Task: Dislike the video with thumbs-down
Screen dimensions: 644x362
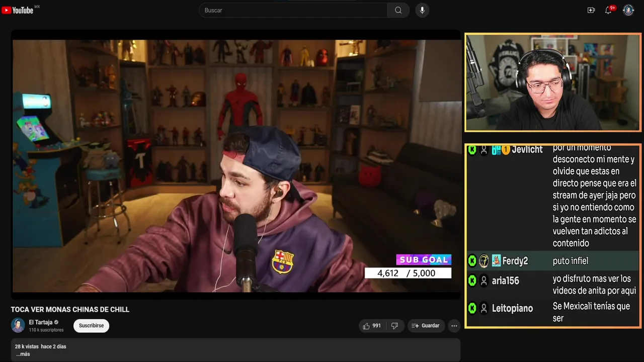Action: (394, 326)
